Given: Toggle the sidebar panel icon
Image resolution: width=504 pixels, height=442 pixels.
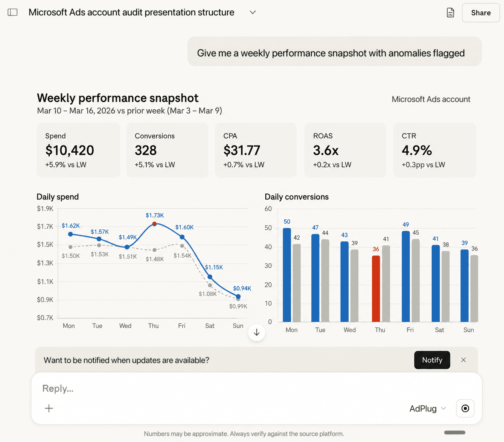Looking at the screenshot, I should pos(12,12).
